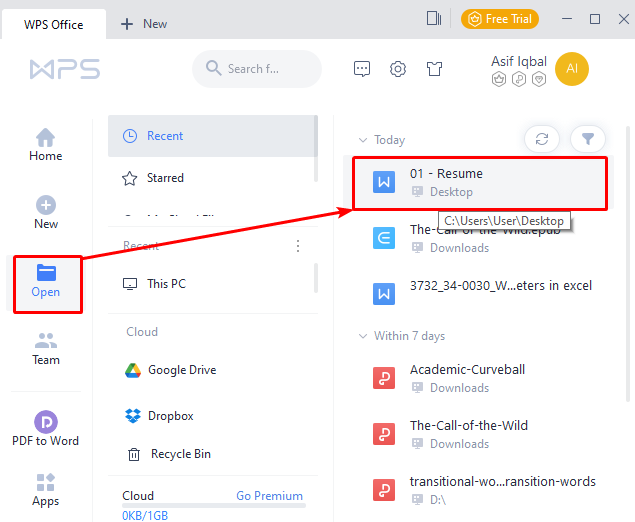Select the Open folder icon in sidebar
This screenshot has height=522, width=635.
coord(46,273)
